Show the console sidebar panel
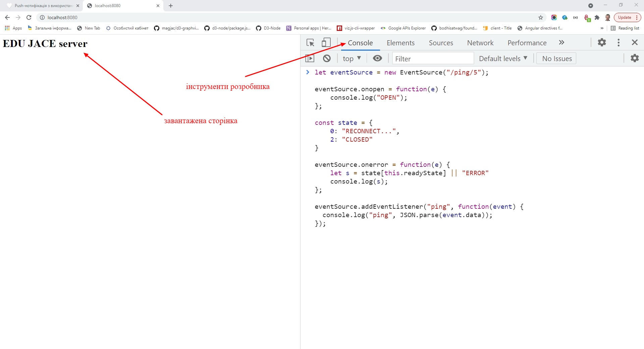This screenshot has width=644, height=349. point(310,58)
